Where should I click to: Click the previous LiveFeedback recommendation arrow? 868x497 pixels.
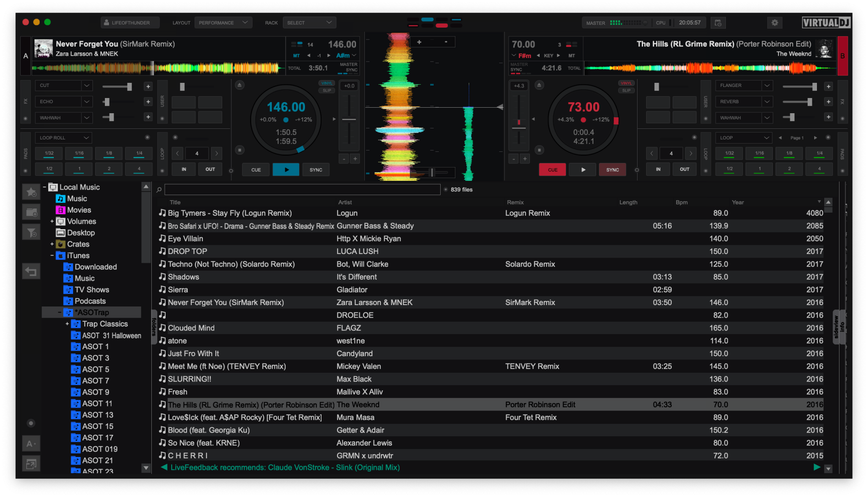pyautogui.click(x=164, y=467)
